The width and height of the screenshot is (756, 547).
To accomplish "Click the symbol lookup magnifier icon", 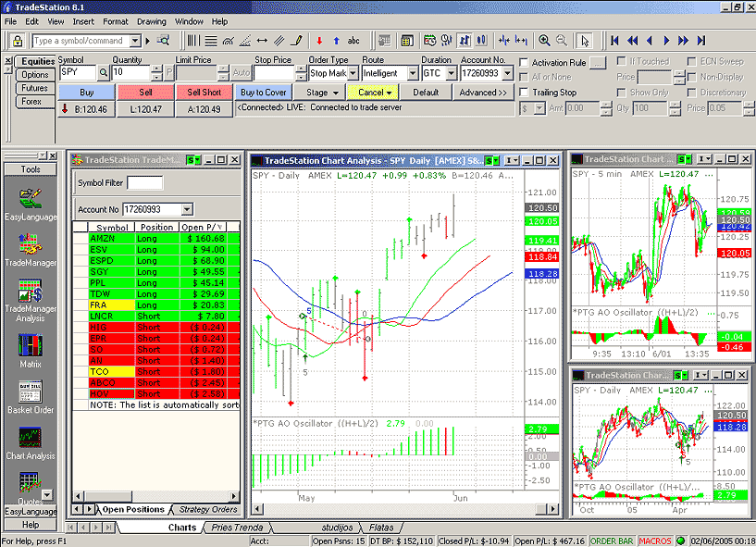I will 104,73.
